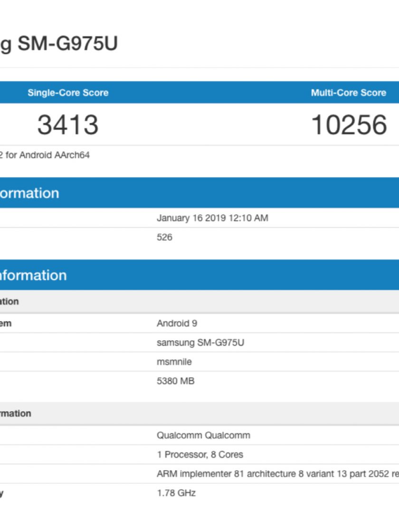
Task: Select the multi-core score value 10256
Action: click(x=349, y=124)
